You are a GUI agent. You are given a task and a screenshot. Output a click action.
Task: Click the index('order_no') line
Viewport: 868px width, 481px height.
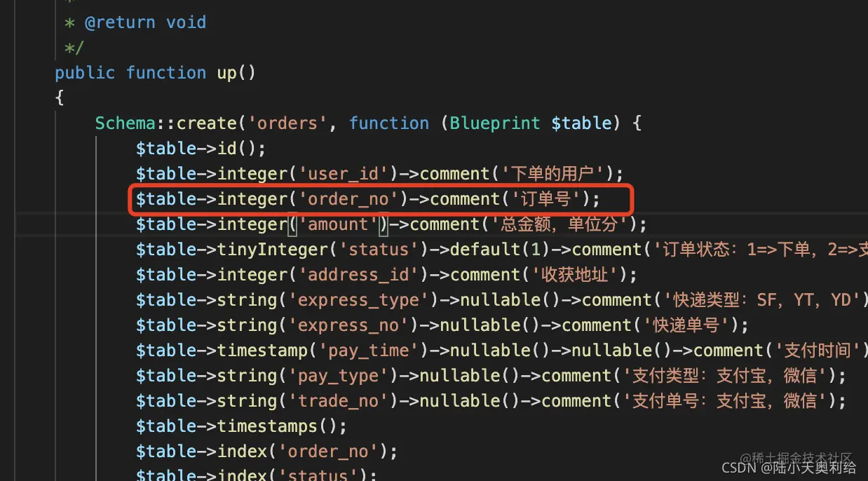pos(267,452)
